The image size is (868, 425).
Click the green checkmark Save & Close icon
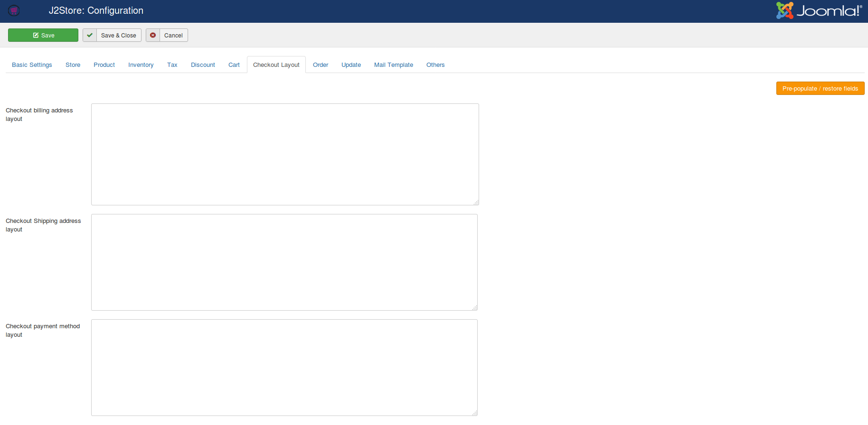tap(90, 35)
